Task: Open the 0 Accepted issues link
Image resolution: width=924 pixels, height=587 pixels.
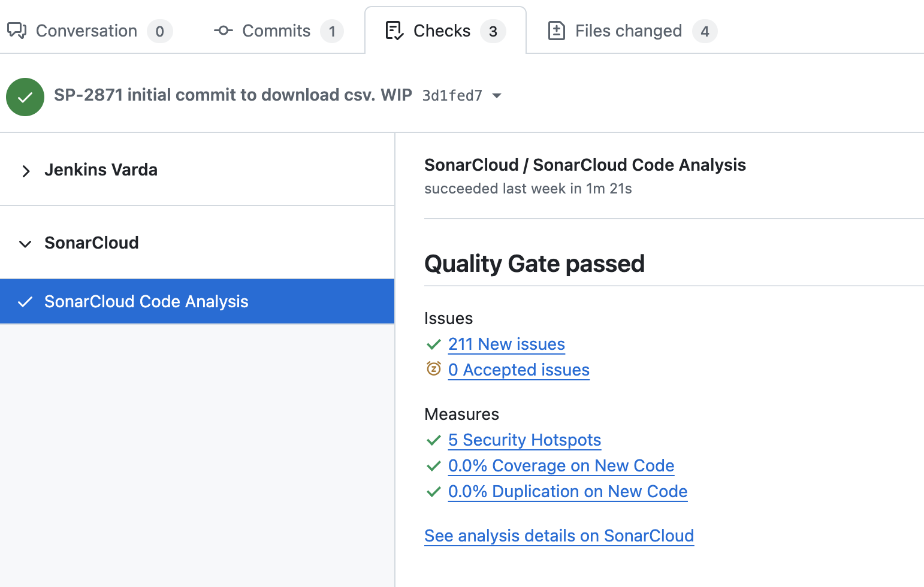Action: [x=519, y=370]
